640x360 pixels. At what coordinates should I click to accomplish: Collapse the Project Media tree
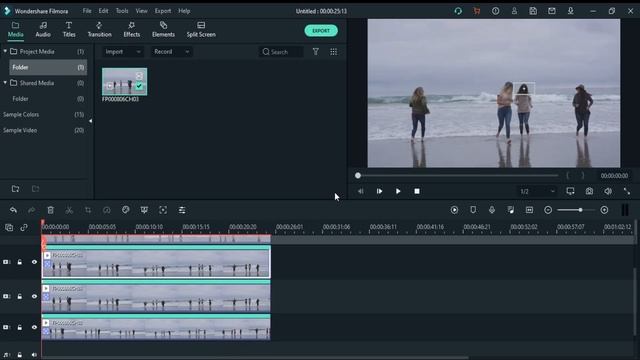click(x=5, y=51)
